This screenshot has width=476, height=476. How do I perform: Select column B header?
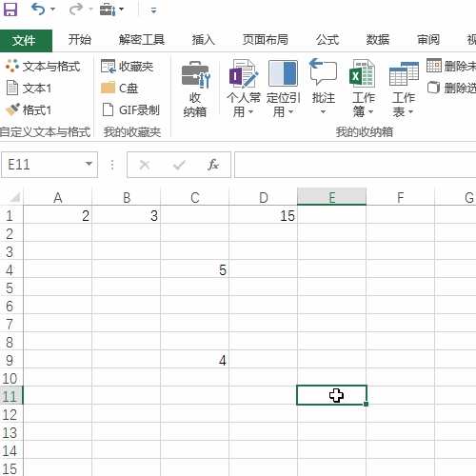point(127,197)
